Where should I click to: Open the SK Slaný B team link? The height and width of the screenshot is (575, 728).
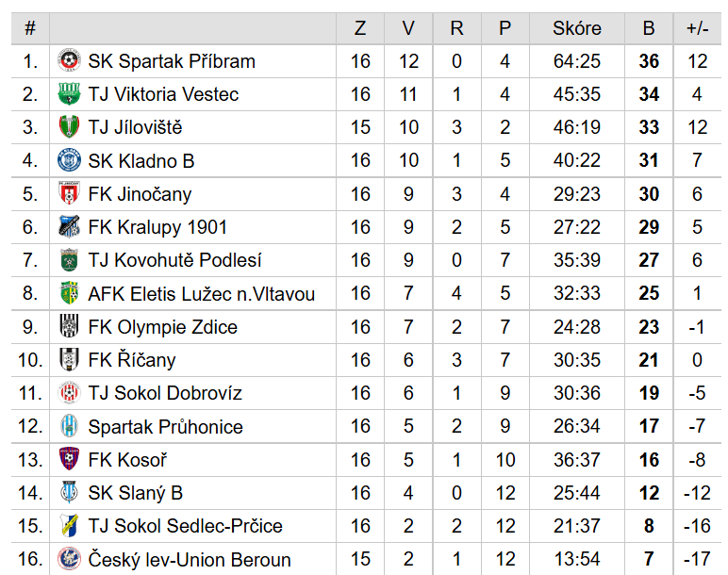click(x=135, y=493)
